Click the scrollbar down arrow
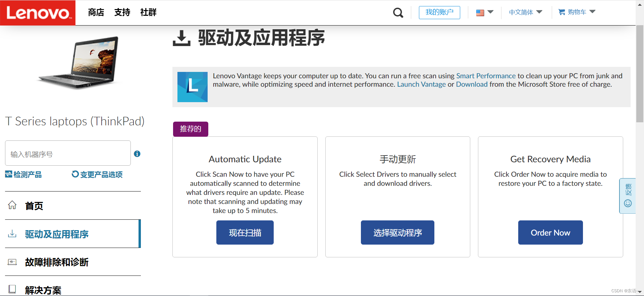644x296 pixels. 640,292
